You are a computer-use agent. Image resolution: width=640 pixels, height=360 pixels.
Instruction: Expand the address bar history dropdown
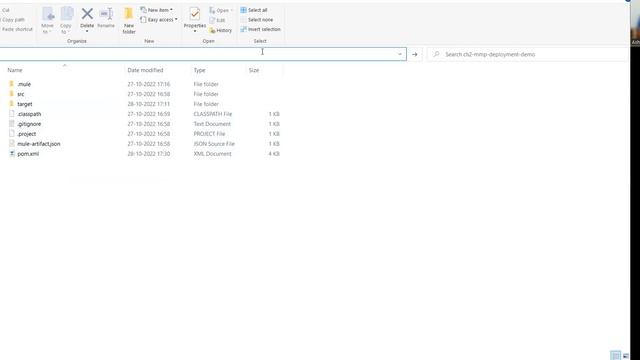[x=400, y=54]
